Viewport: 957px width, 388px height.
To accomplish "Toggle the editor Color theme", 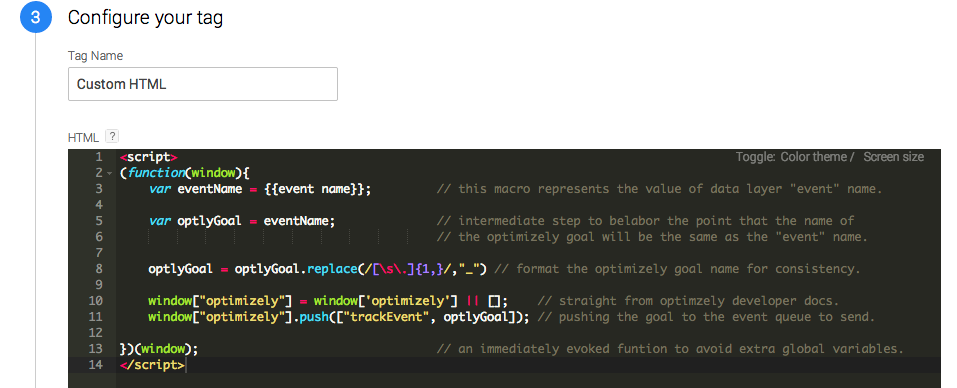I will [814, 157].
